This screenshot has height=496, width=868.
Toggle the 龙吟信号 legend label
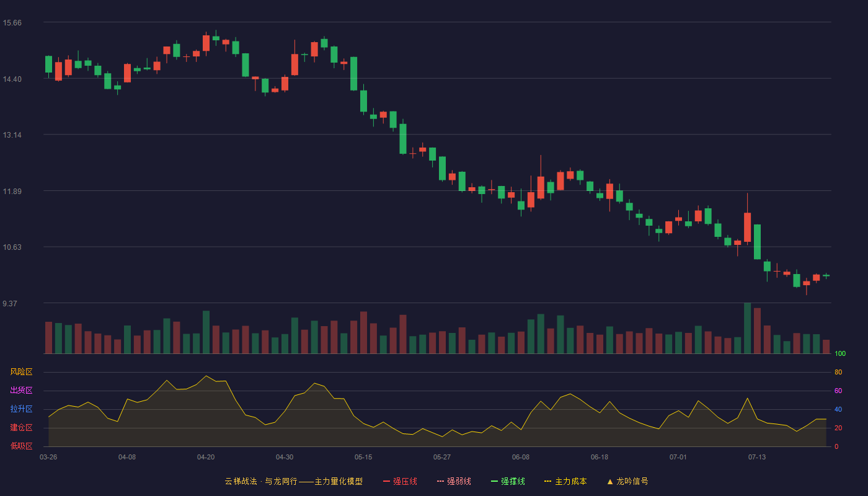pos(632,481)
